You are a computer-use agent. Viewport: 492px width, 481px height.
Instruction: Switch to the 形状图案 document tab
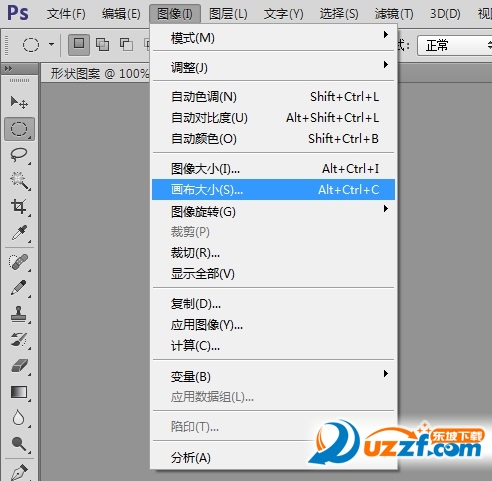[x=98, y=74]
